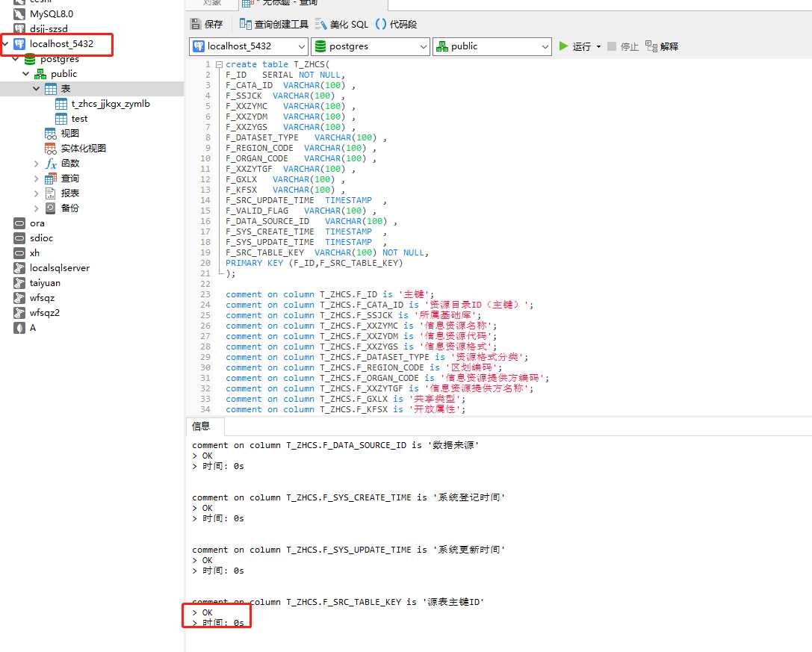
Task: Expand the Queries (查询) node
Action: (37, 178)
